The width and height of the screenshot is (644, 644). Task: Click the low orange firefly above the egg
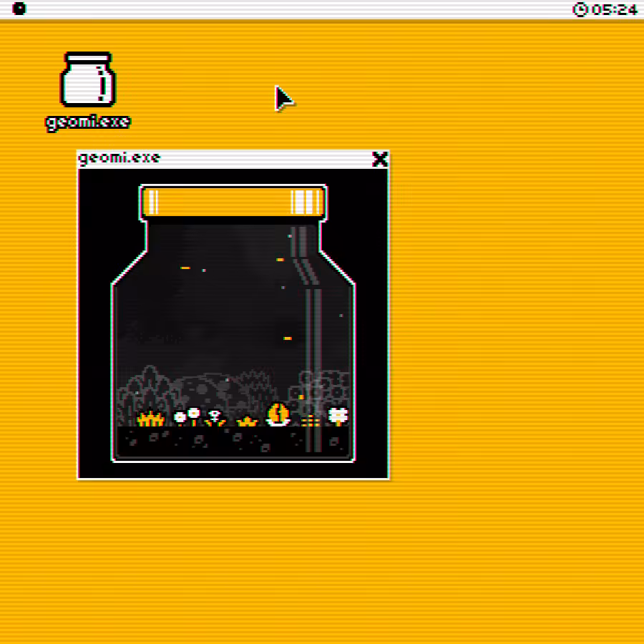(288, 338)
